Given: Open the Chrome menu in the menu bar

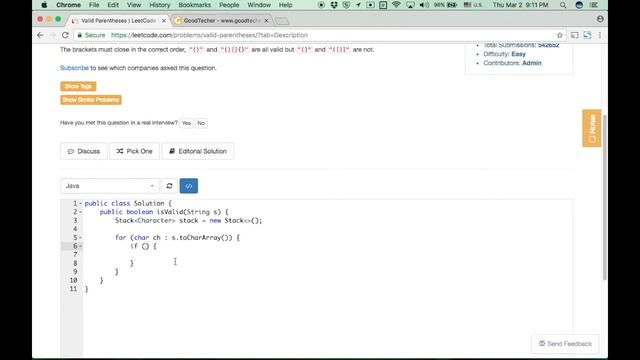Looking at the screenshot, I should [x=68, y=5].
